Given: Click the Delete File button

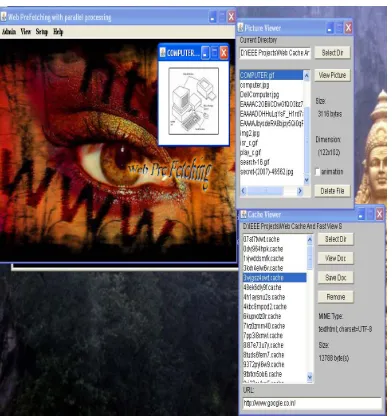Looking at the screenshot, I should (x=332, y=191).
